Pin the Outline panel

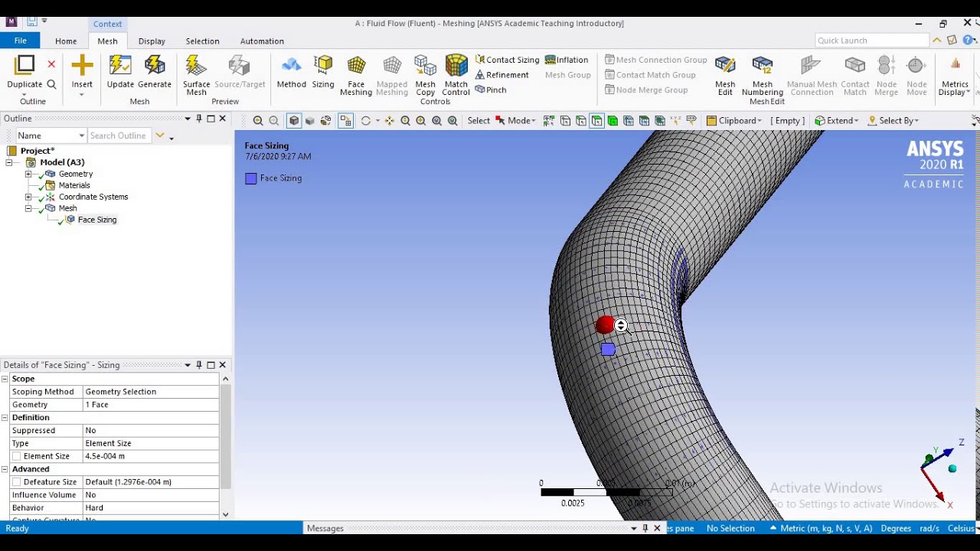pyautogui.click(x=199, y=119)
